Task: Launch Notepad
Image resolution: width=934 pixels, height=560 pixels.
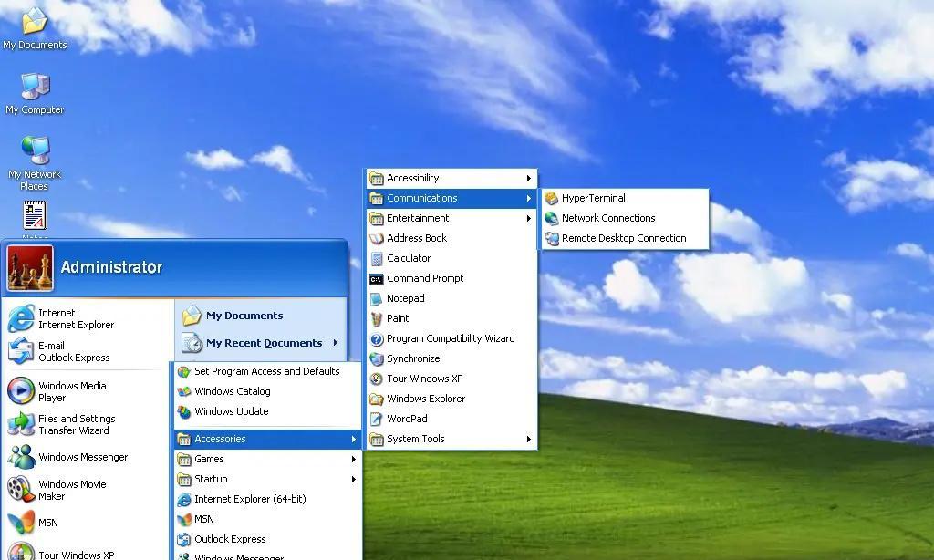Action: click(x=451, y=298)
